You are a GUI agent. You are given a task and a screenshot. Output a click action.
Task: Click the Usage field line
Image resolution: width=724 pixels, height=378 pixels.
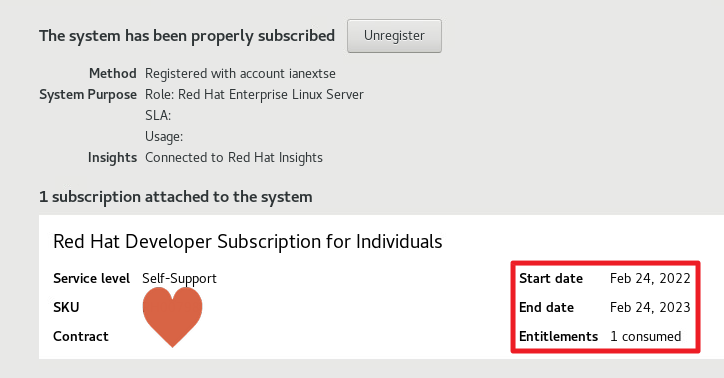click(164, 137)
